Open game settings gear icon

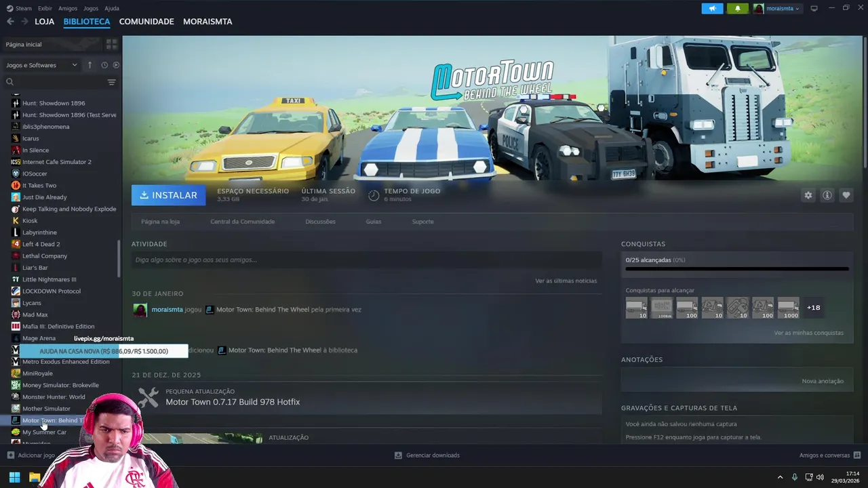pos(808,195)
